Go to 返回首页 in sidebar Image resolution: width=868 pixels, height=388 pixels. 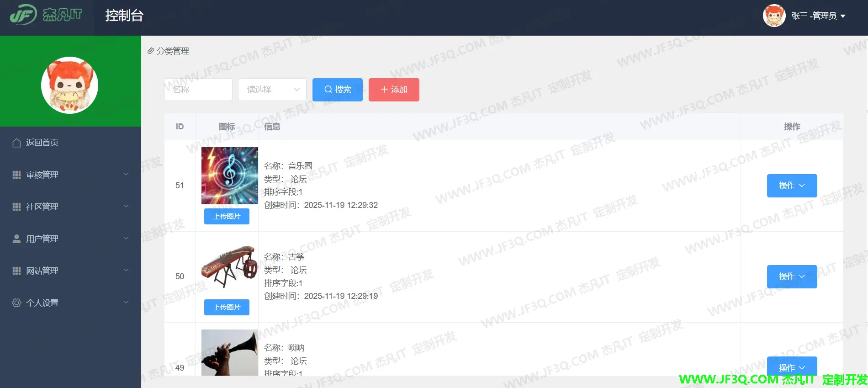click(x=42, y=143)
